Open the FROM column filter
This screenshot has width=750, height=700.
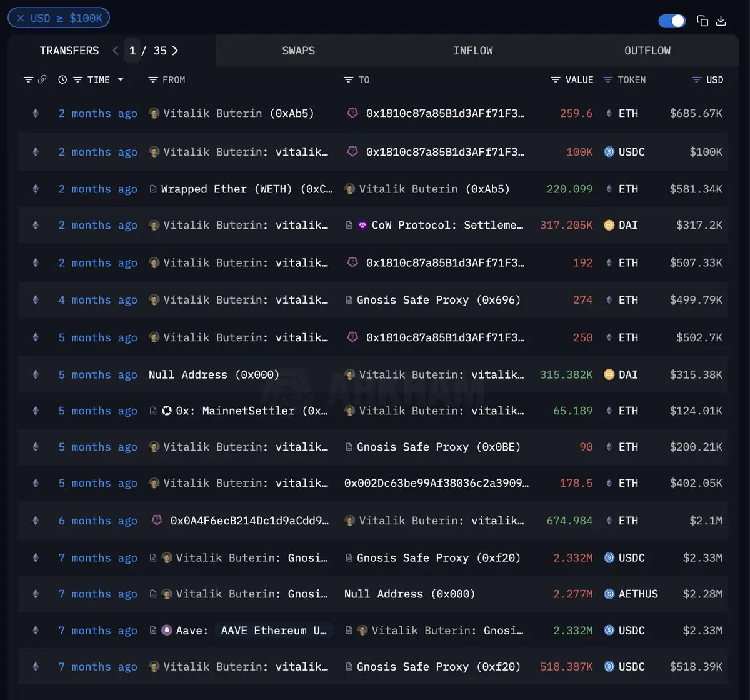tap(153, 79)
